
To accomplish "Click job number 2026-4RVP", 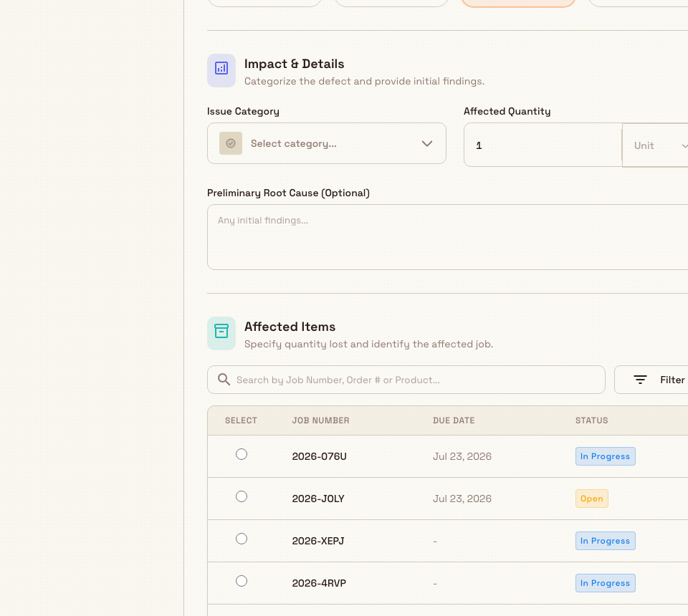I will click(319, 583).
